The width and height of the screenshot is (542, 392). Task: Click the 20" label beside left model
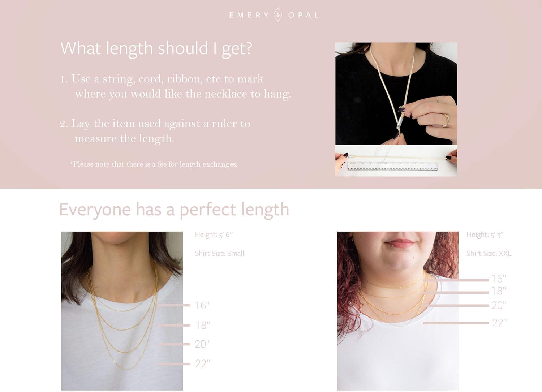point(202,344)
